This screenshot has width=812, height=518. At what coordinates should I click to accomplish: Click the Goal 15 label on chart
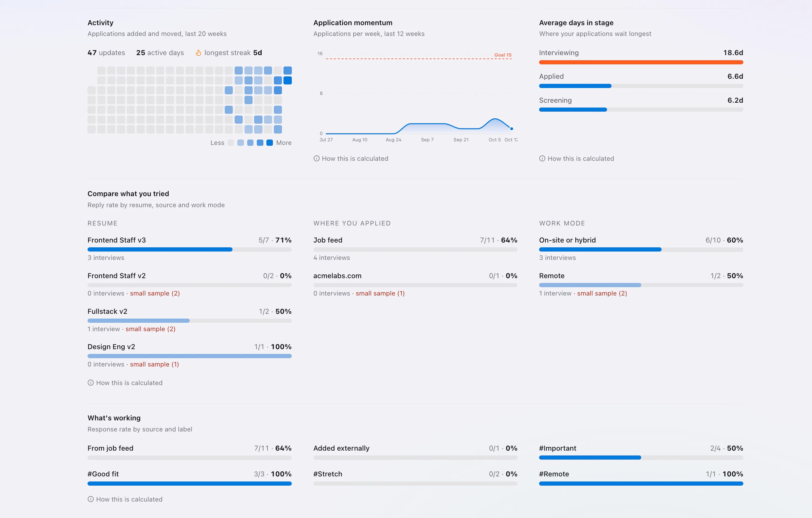tap(503, 55)
